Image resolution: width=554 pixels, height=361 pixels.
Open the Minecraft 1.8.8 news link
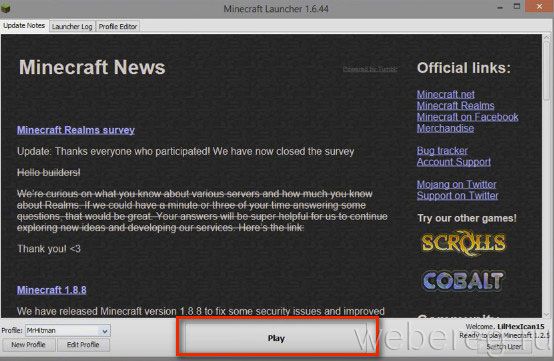click(x=52, y=290)
